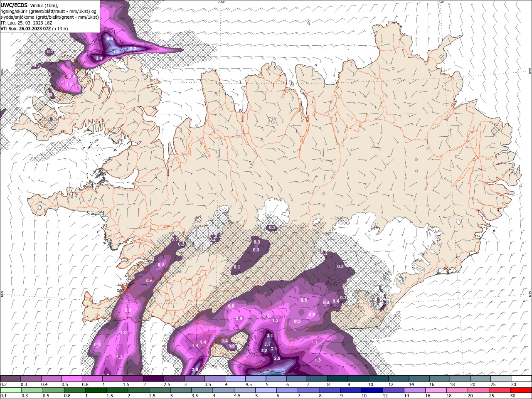Click the 15W longitude label
Image resolution: width=532 pixels, height=399 pixels.
(x=440, y=2)
